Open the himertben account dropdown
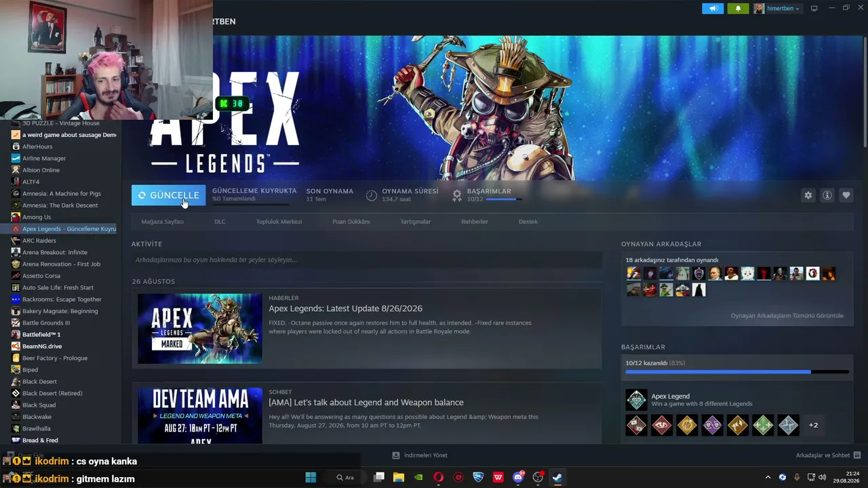Screen dimensions: 868x488 pyautogui.click(x=777, y=8)
